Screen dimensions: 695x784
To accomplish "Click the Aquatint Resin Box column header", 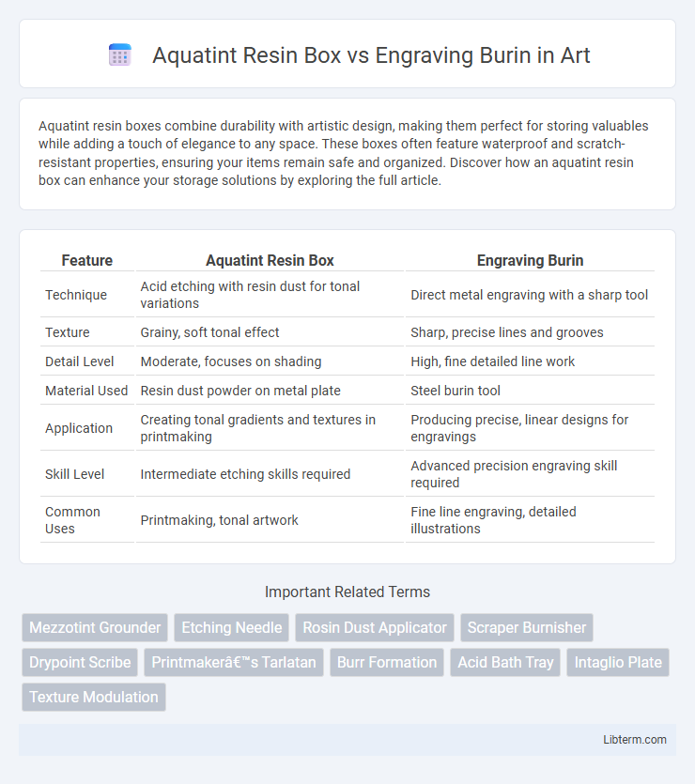I will (270, 260).
